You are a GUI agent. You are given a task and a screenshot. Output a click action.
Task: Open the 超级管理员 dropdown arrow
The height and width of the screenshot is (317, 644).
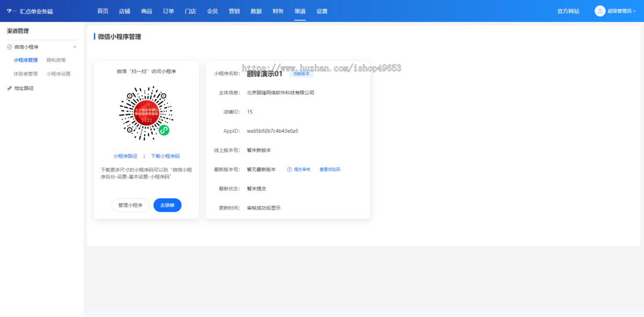[635, 11]
